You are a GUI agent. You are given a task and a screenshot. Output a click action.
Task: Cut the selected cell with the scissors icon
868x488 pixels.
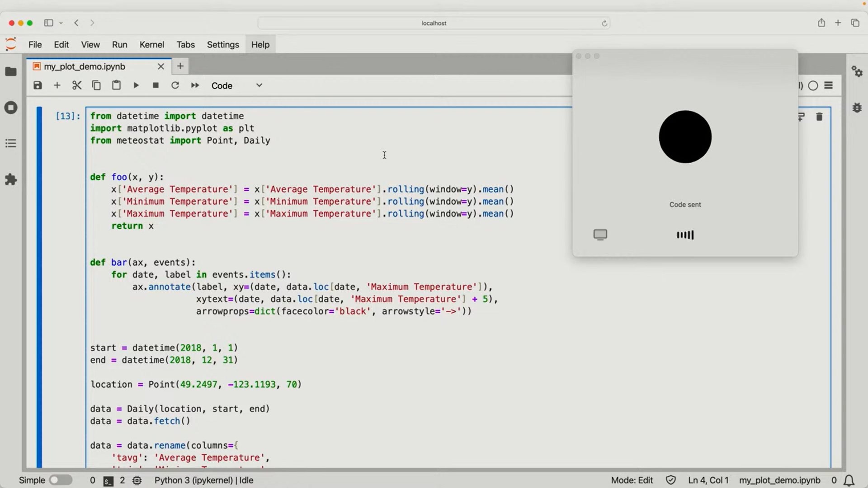click(77, 85)
